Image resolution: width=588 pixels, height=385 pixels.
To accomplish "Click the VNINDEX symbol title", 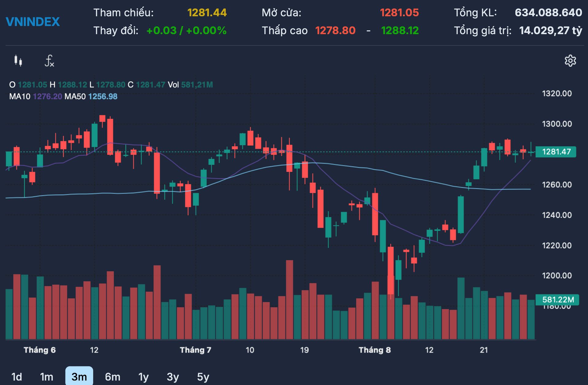I will click(x=33, y=22).
